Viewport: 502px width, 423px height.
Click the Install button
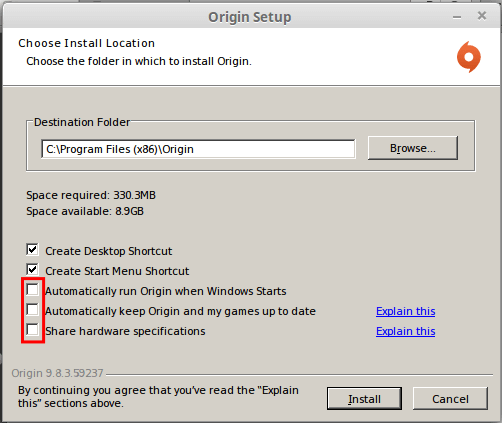coord(364,399)
